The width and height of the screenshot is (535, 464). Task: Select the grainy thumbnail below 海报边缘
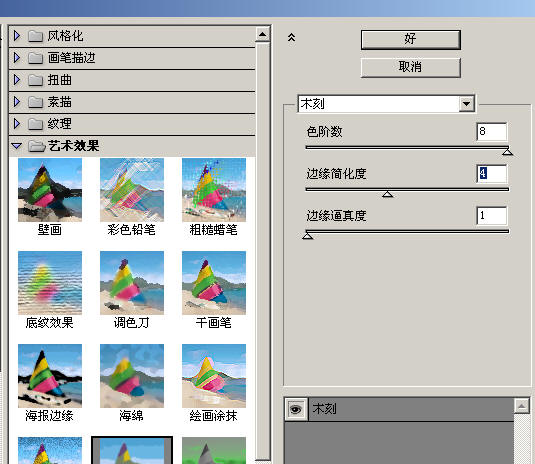click(x=50, y=450)
